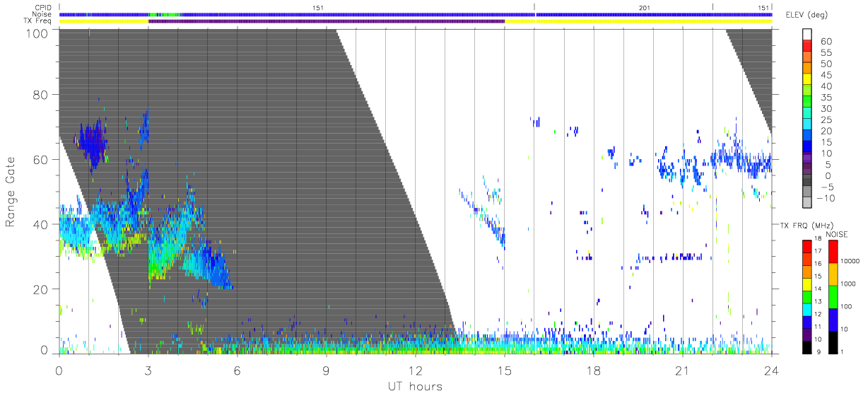This screenshot has height=401, width=868.
Task: Click the '10000' label on NOISE legend
Action: pos(852,260)
